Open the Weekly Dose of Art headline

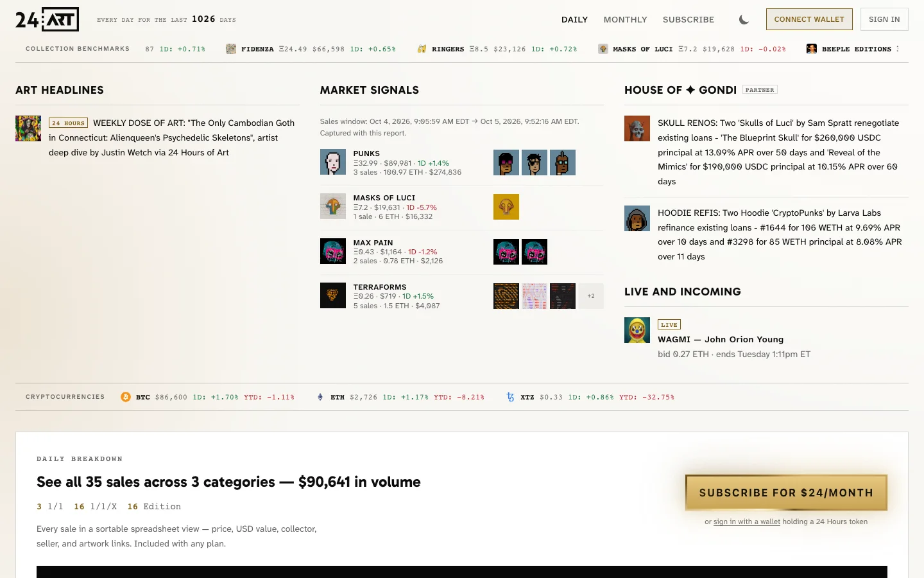[x=171, y=137]
